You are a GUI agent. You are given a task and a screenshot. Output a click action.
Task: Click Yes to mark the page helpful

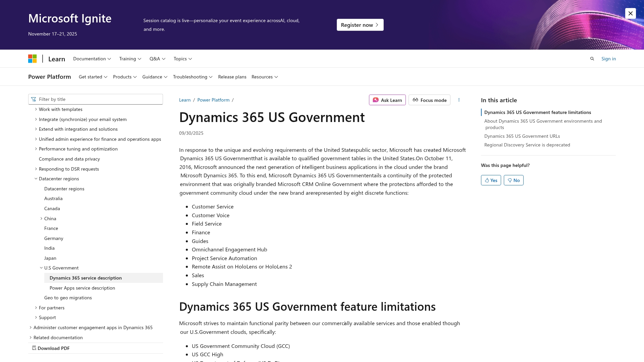(491, 180)
